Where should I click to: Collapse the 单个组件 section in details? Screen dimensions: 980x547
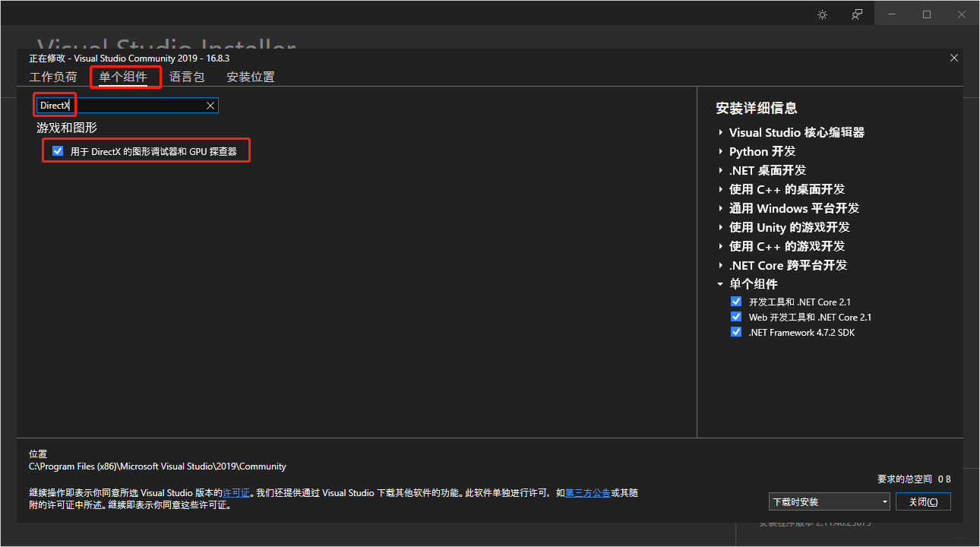coord(720,284)
